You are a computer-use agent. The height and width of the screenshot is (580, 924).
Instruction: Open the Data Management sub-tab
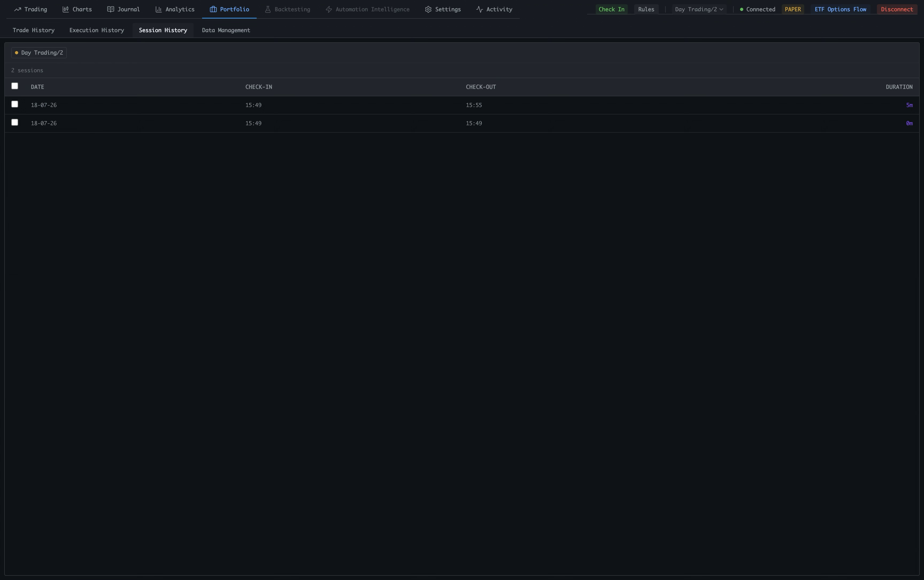point(226,30)
